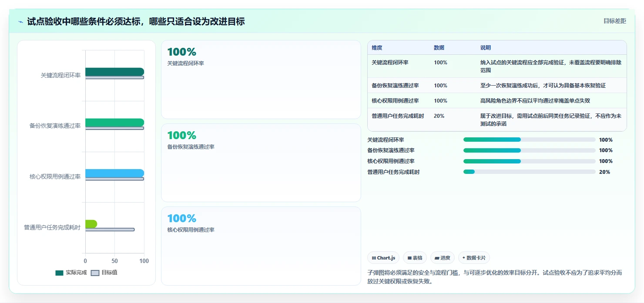Viewport: 644px width, 303px height.
Task: Click the 说明 table column header
Action: 486,47
